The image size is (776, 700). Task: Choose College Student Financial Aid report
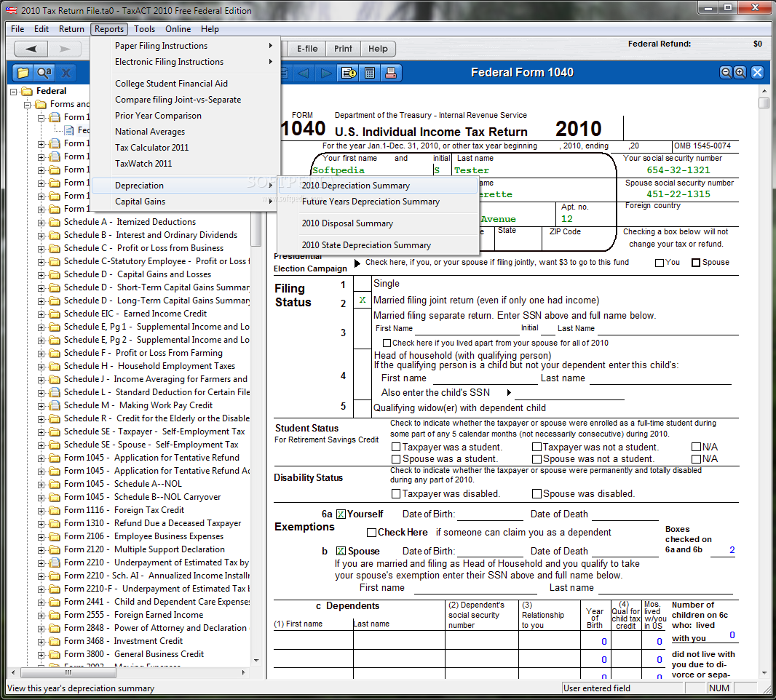[x=184, y=84]
